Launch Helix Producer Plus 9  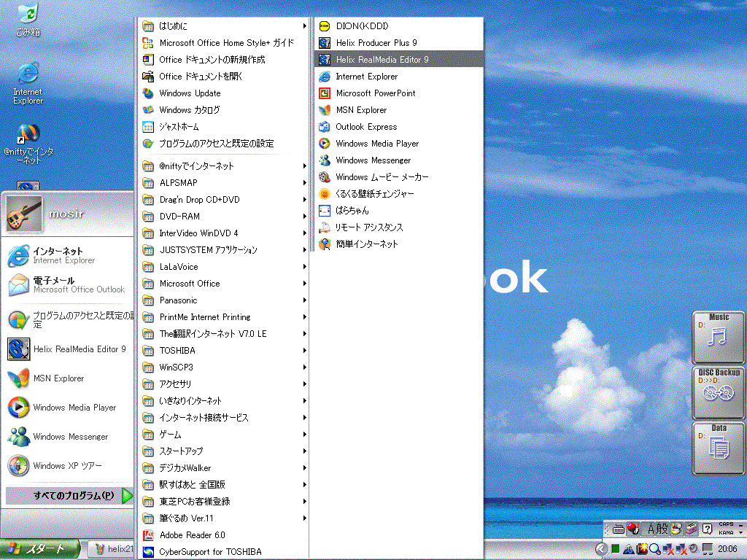[x=399, y=43]
